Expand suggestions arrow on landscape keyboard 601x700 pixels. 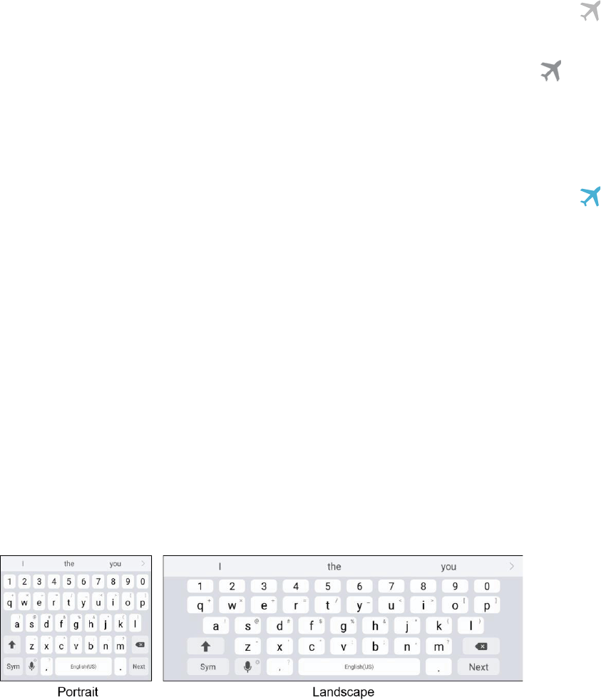[512, 566]
